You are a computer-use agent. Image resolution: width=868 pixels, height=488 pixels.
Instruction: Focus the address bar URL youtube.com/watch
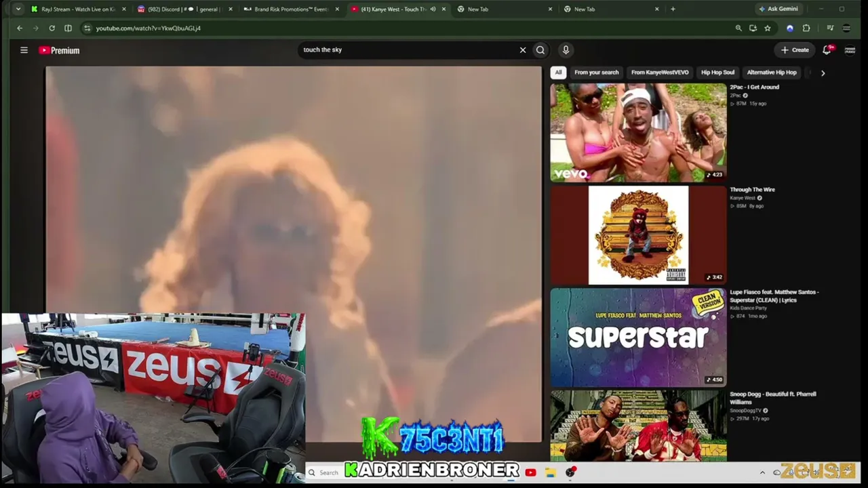[149, 28]
